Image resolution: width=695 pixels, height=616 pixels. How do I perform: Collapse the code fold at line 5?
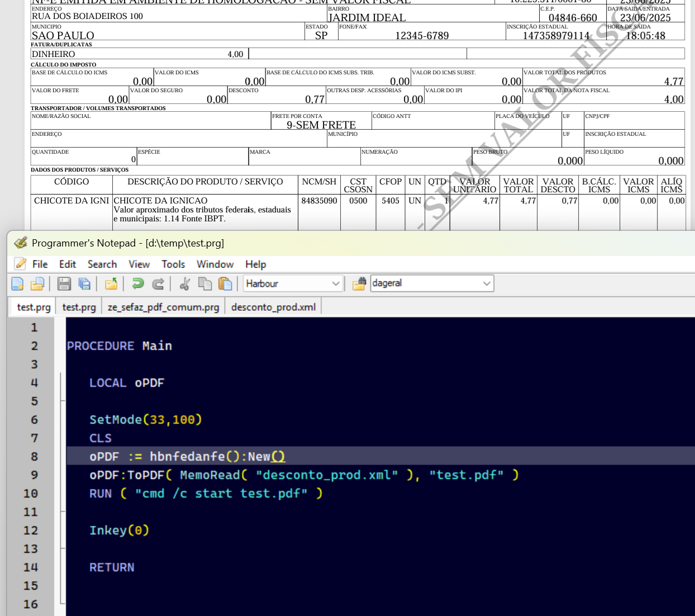point(62,401)
